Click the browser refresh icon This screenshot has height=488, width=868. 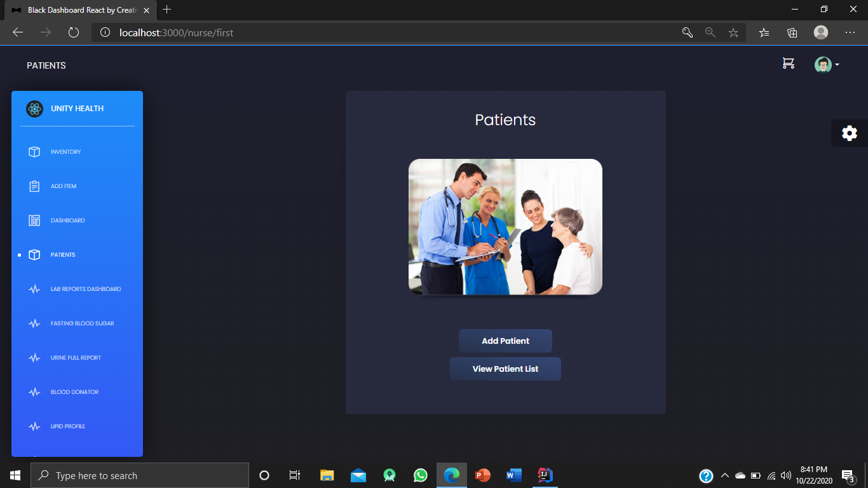tap(74, 32)
